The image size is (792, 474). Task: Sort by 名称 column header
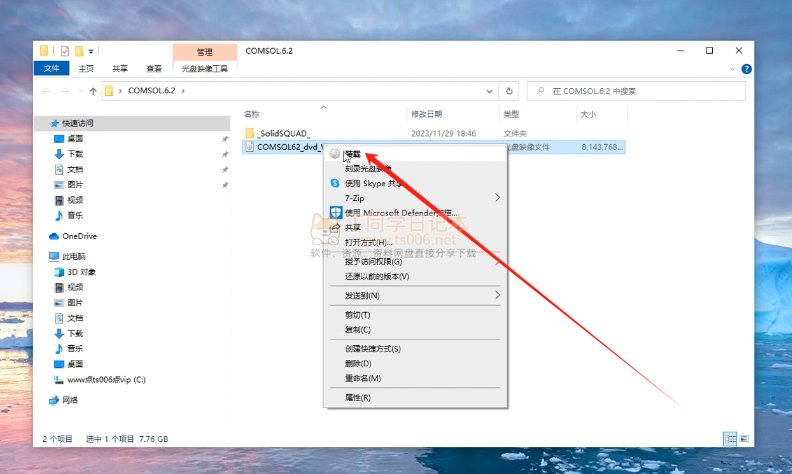(x=252, y=114)
